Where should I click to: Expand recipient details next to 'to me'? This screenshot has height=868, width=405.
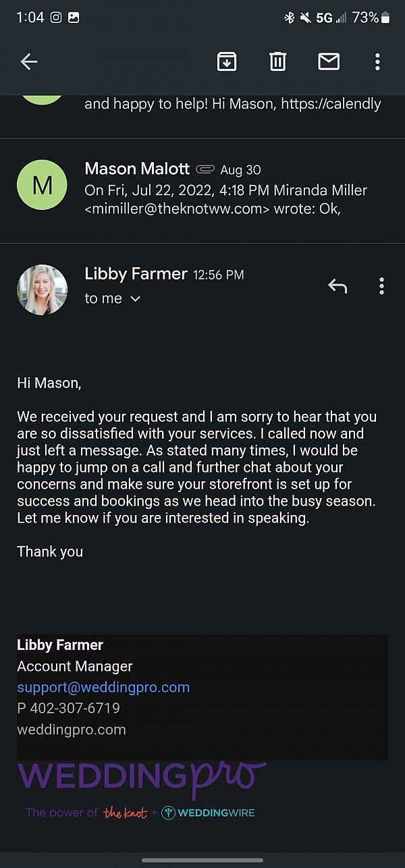[135, 299]
